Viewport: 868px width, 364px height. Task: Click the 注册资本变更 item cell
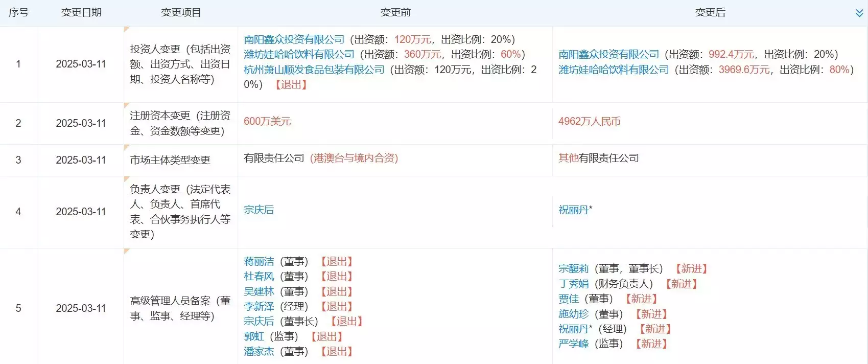pyautogui.click(x=180, y=123)
